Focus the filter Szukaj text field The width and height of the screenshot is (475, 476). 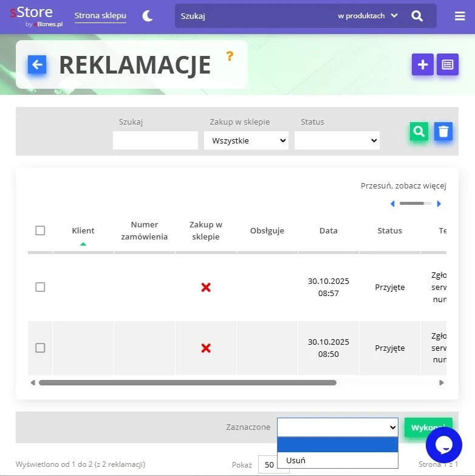coord(155,140)
